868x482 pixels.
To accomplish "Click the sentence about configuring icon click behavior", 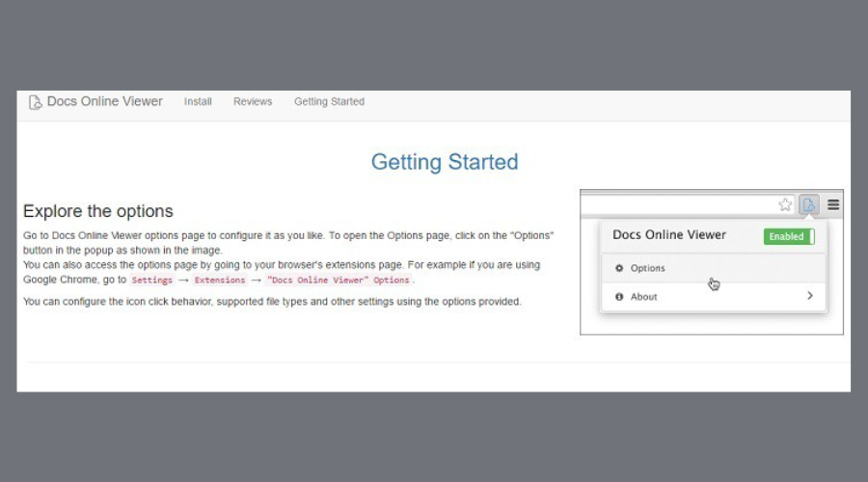I will point(272,302).
